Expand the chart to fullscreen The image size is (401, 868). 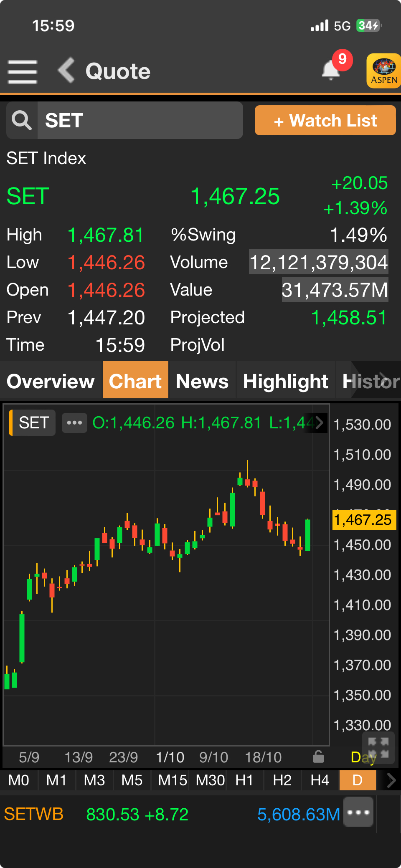378,748
